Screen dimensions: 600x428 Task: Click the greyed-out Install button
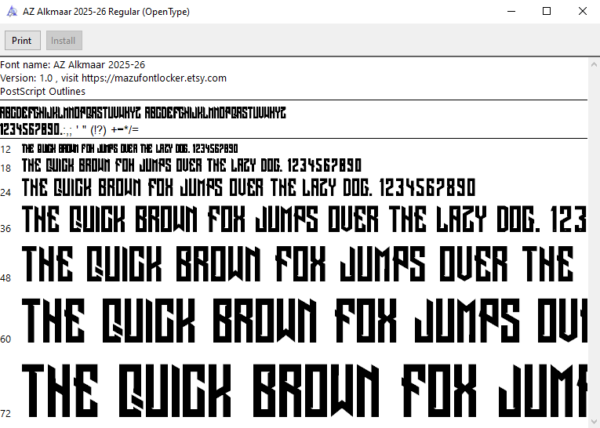pyautogui.click(x=64, y=41)
